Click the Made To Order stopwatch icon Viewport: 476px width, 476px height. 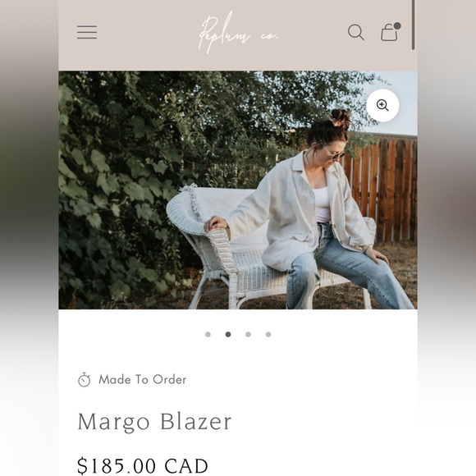click(x=84, y=380)
